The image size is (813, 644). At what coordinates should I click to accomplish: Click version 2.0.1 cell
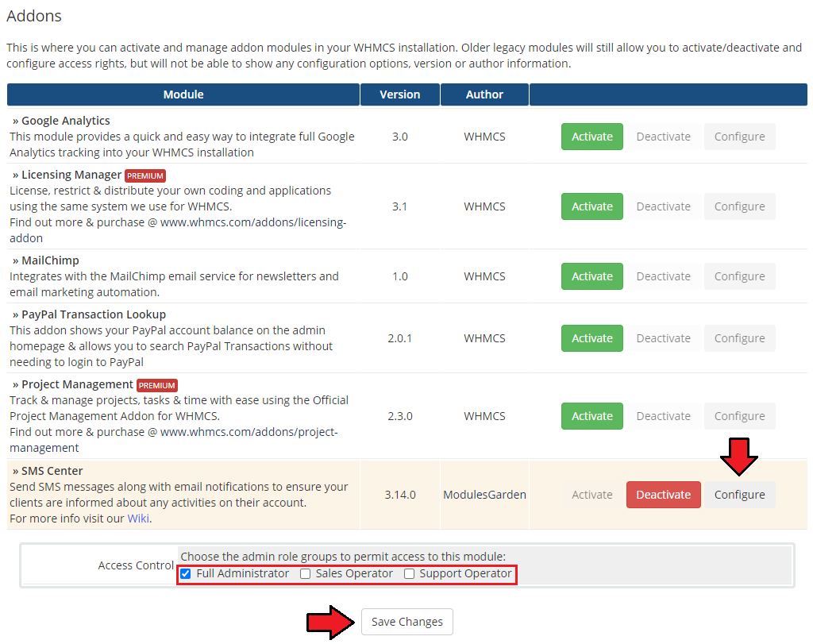click(400, 338)
